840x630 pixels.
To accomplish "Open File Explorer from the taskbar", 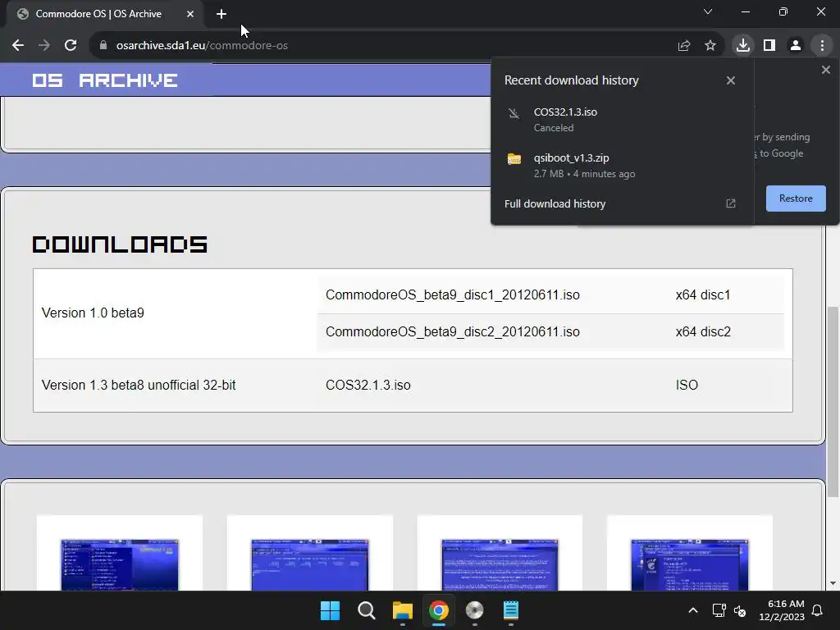I will pos(402,610).
